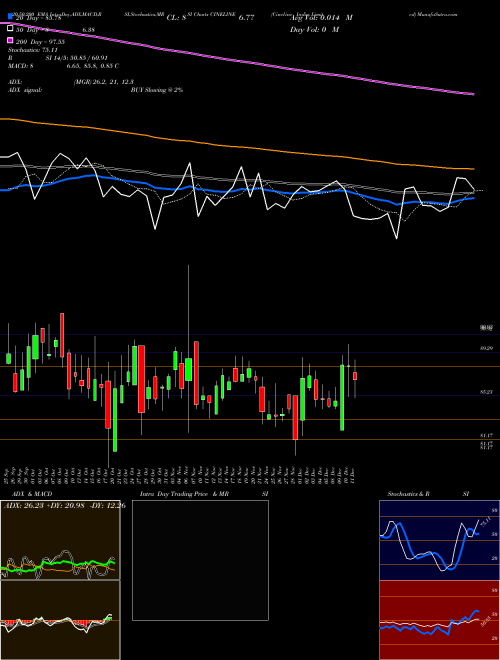Click the 'ADX: 26.23 +DY: 20.98 -DY: 12.26' readout

[65, 506]
